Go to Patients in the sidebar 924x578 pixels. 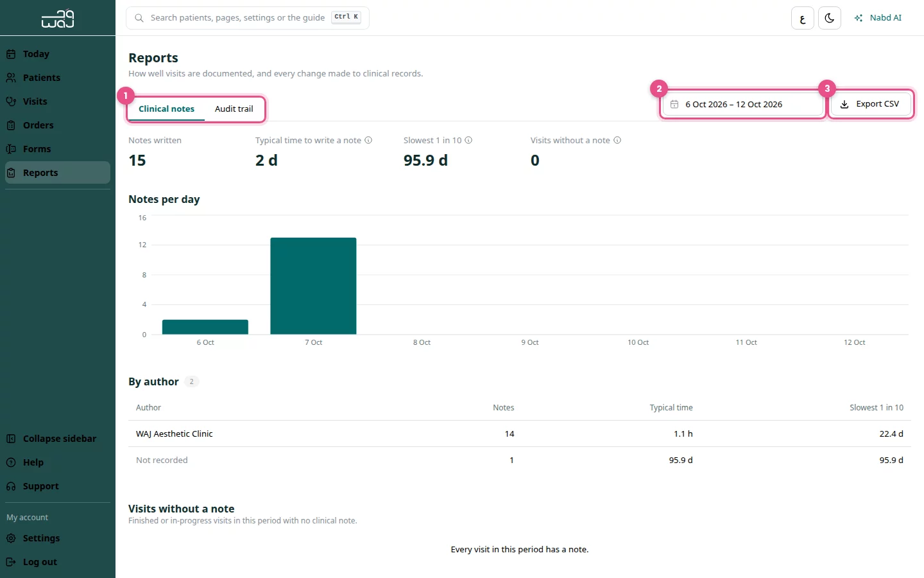pyautogui.click(x=58, y=78)
